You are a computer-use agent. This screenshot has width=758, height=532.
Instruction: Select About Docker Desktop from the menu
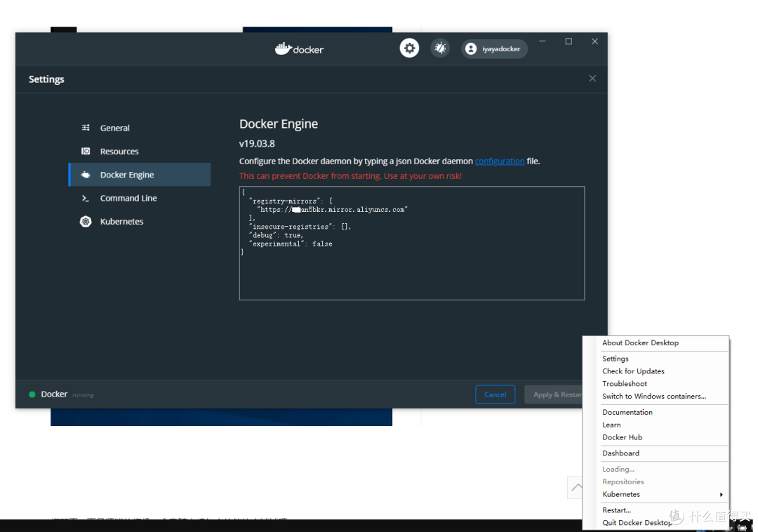pyautogui.click(x=640, y=343)
